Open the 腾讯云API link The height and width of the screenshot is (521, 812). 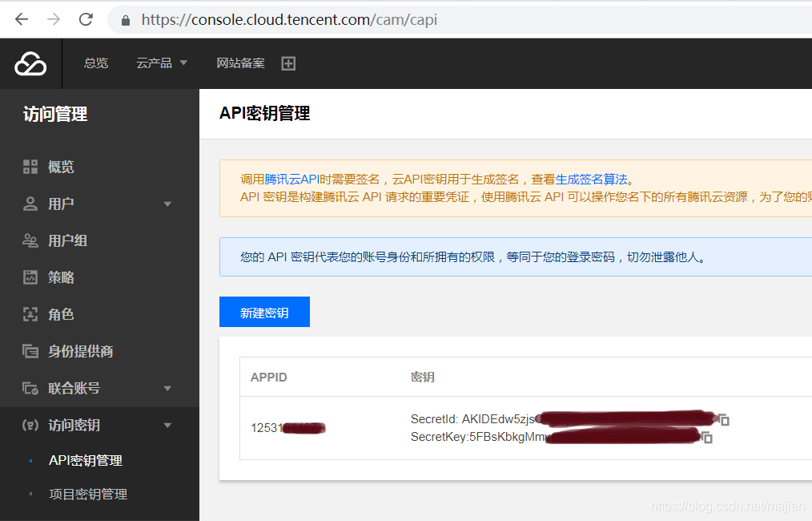292,180
